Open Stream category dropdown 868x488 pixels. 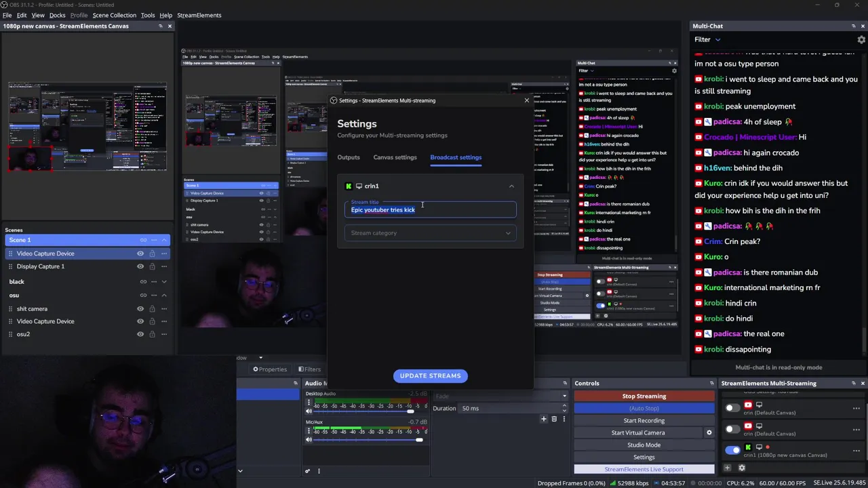tap(431, 233)
